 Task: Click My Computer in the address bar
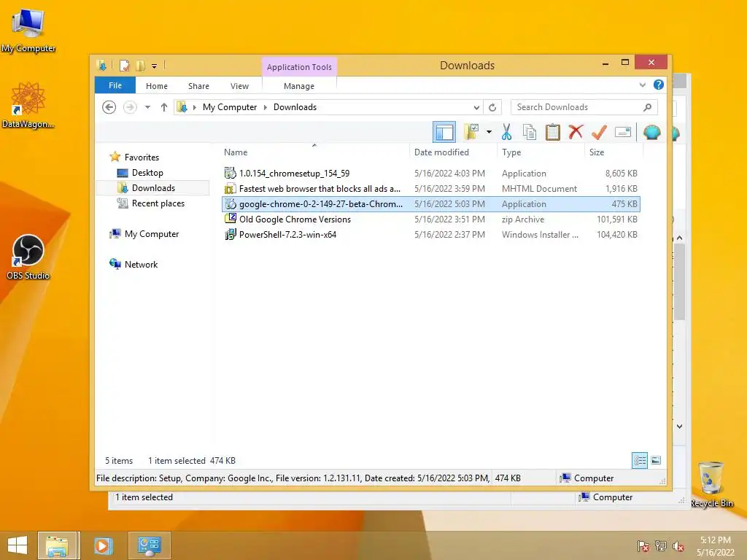[x=230, y=107]
